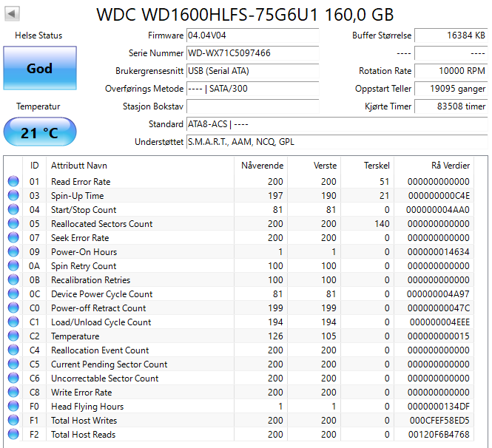Screen dimensions: 492x448
Task: Select the Spin-Up Time attribute name
Action: pyautogui.click(x=77, y=196)
